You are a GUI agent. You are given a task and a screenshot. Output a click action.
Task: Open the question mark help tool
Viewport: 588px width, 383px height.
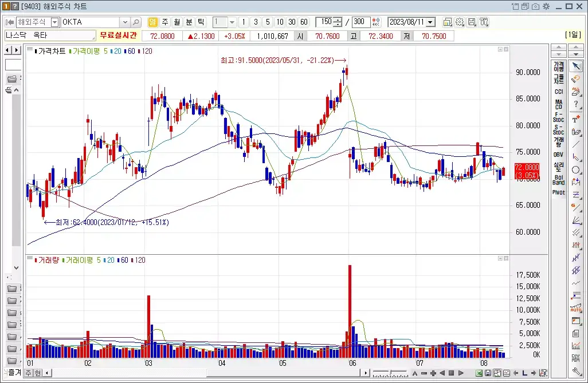tap(576, 105)
